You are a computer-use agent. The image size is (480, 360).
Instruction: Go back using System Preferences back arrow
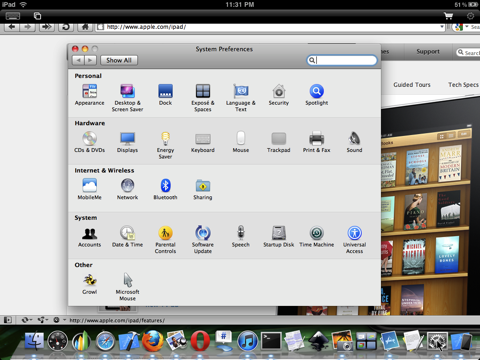coord(78,60)
